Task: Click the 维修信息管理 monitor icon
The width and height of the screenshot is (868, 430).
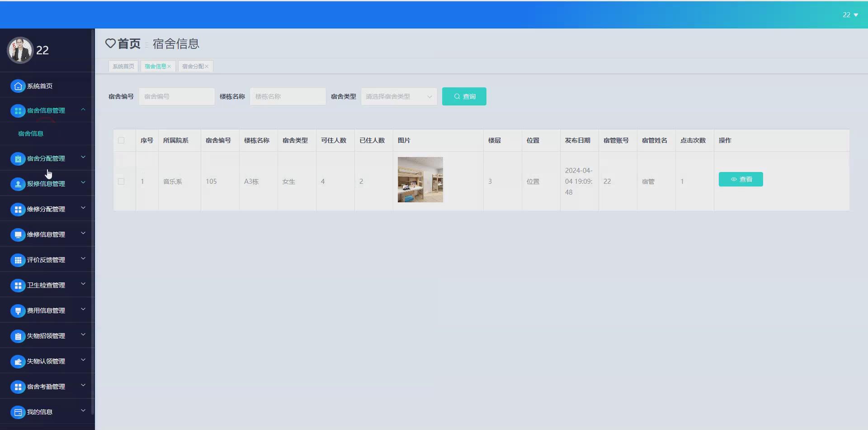Action: (18, 234)
